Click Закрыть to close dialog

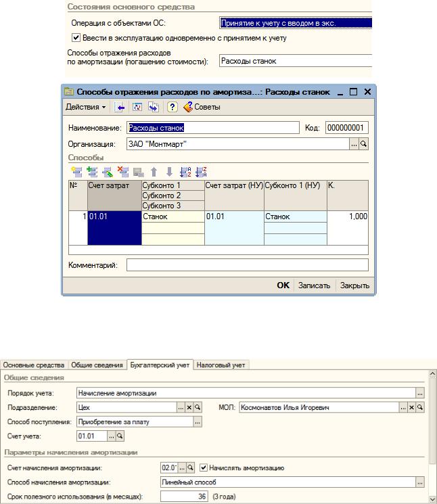[x=354, y=285]
